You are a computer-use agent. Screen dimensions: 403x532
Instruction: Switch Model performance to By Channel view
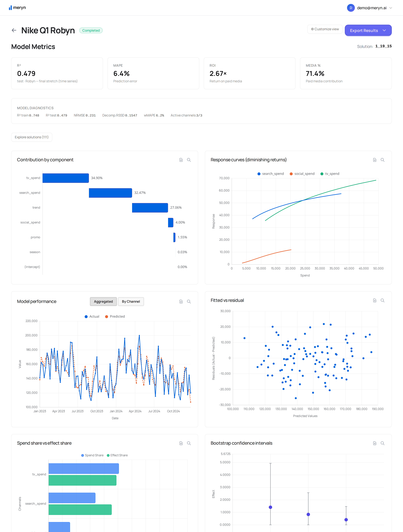point(131,302)
